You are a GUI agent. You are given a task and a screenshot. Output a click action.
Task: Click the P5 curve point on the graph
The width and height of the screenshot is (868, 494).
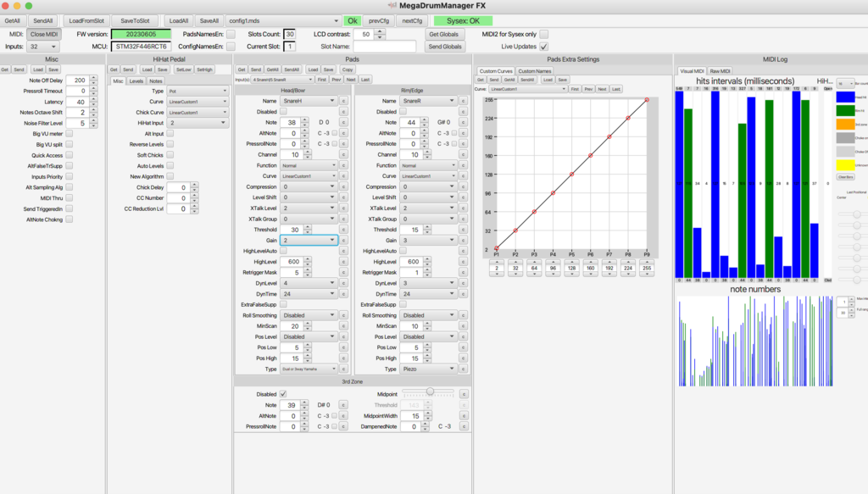pyautogui.click(x=572, y=175)
